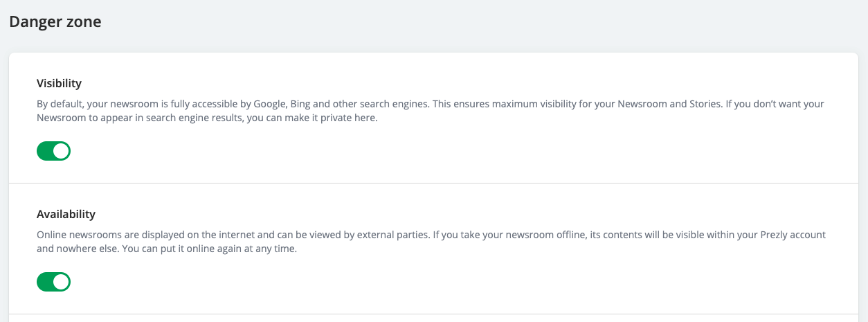
Task: Click the Danger zone heading
Action: 55,22
